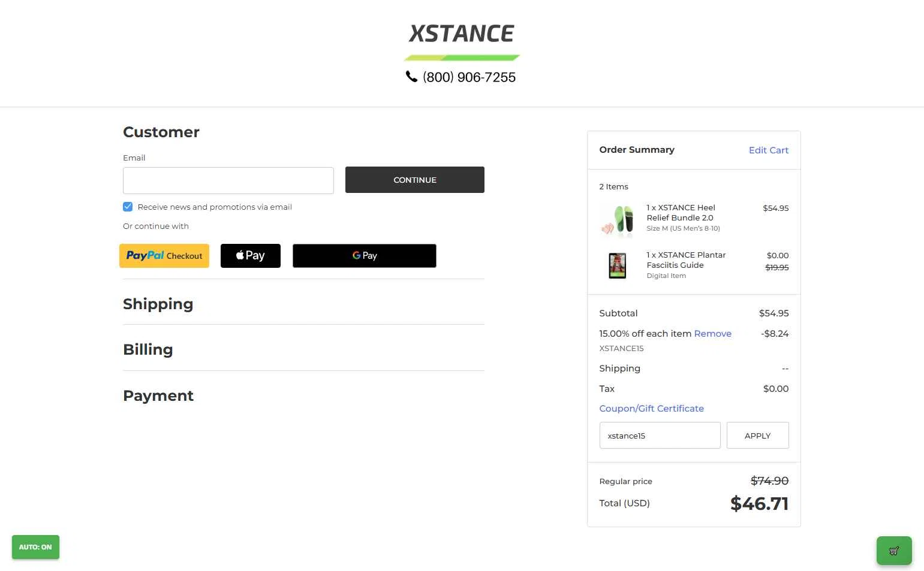Click the Customer heading
The height and width of the screenshot is (571, 924).
[x=161, y=132]
